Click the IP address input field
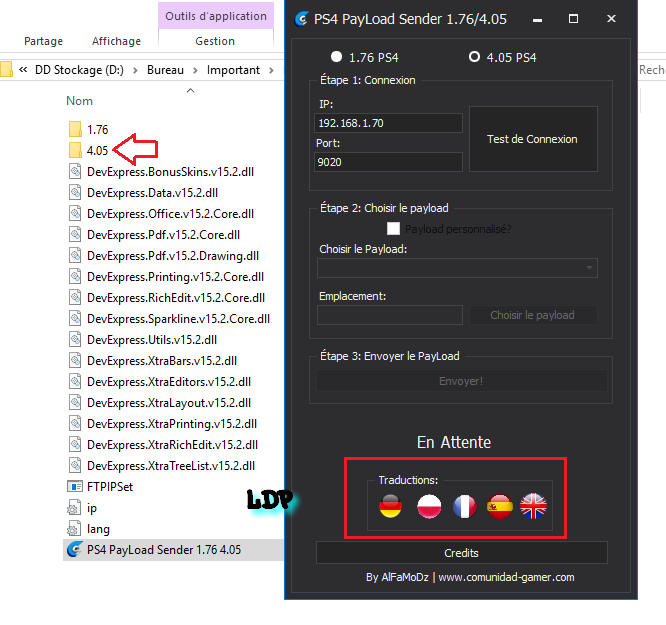Image resolution: width=666 pixels, height=625 pixels. [388, 123]
